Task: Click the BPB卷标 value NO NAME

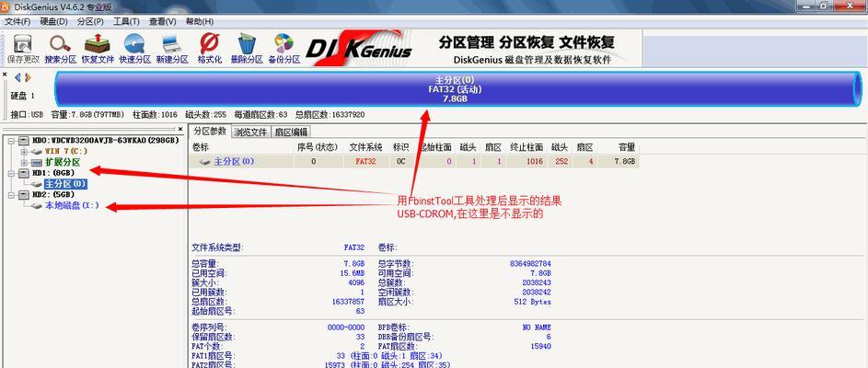Action: pyautogui.click(x=537, y=327)
